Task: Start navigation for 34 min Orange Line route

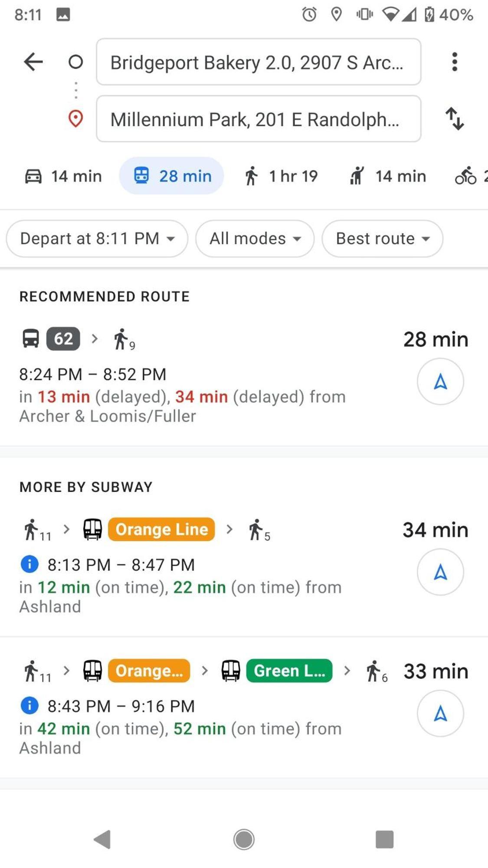Action: point(440,572)
